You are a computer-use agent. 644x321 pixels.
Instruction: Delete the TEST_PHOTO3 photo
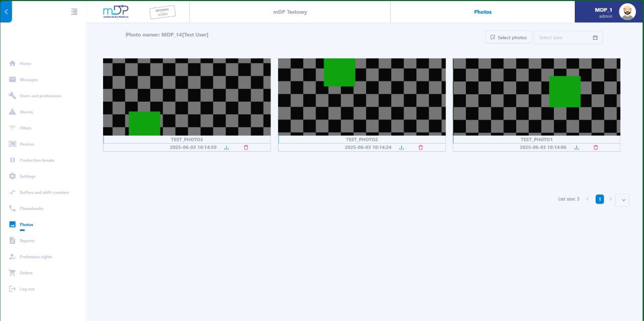point(246,147)
